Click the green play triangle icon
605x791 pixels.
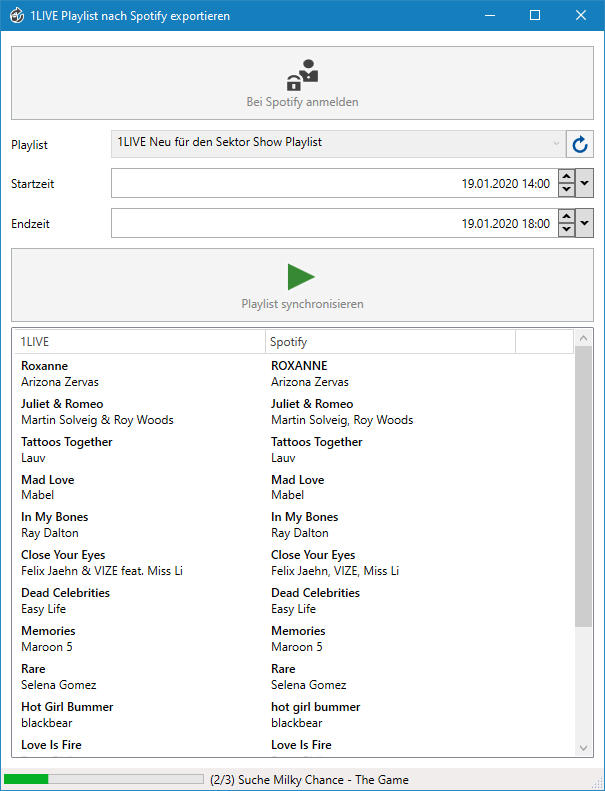point(301,276)
